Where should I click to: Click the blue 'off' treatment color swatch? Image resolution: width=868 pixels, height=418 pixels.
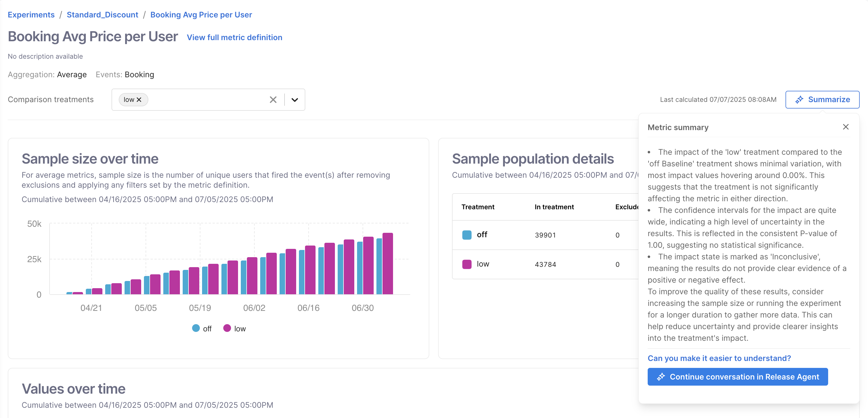coord(467,235)
